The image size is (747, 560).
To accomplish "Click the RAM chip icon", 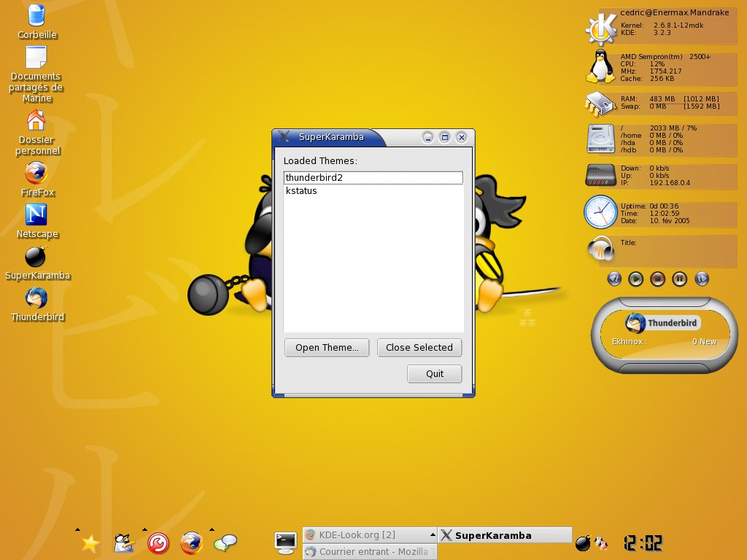I will [x=600, y=104].
